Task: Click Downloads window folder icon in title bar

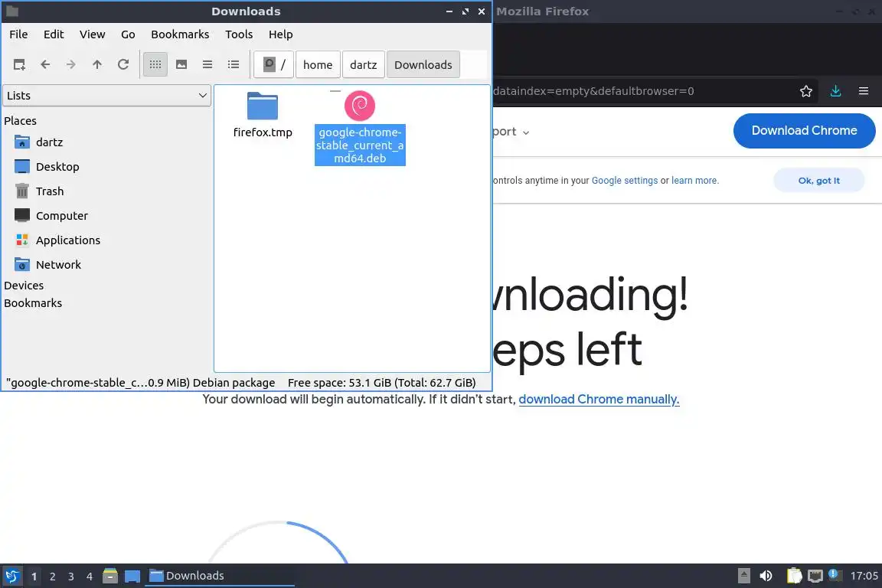Action: click(x=11, y=11)
